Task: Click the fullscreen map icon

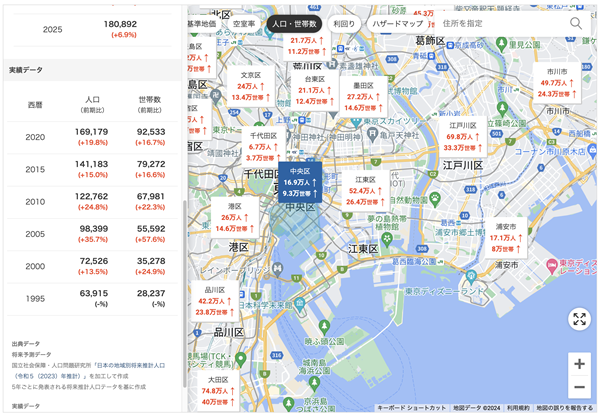Action: tap(579, 319)
